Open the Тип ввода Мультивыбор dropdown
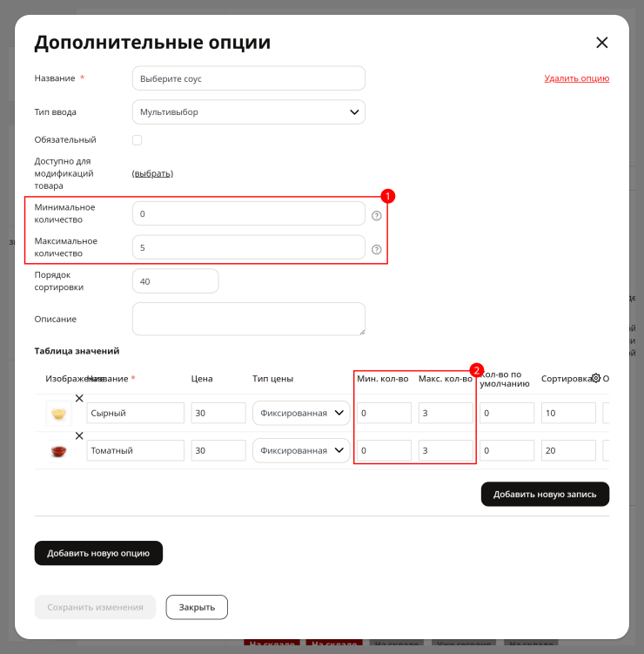This screenshot has height=654, width=644. tap(249, 111)
